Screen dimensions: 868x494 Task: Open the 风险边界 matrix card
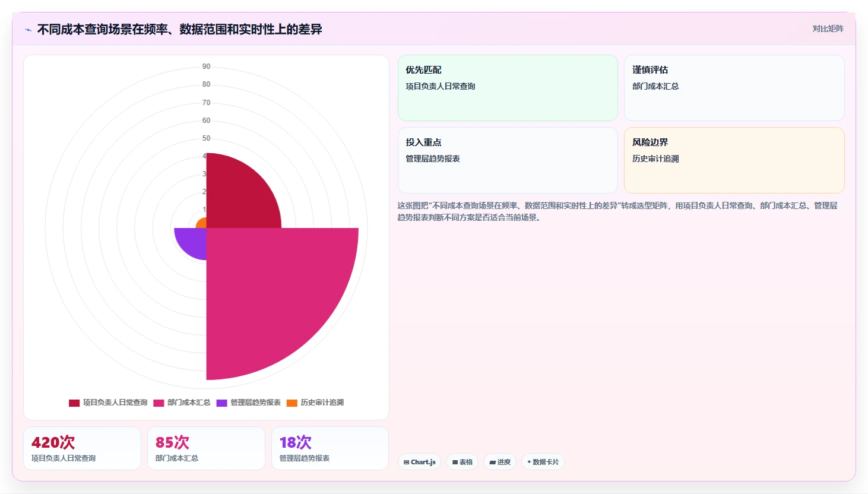[x=734, y=160]
